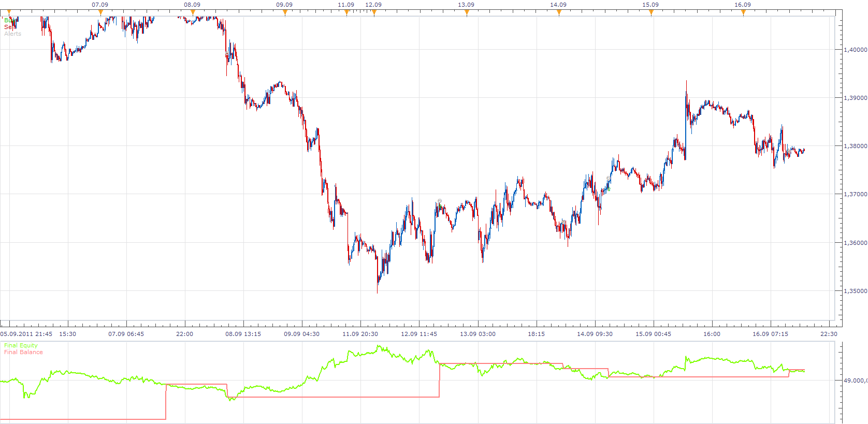The image size is (868, 424).
Task: Click the orange marker under 11.09
Action: (346, 13)
